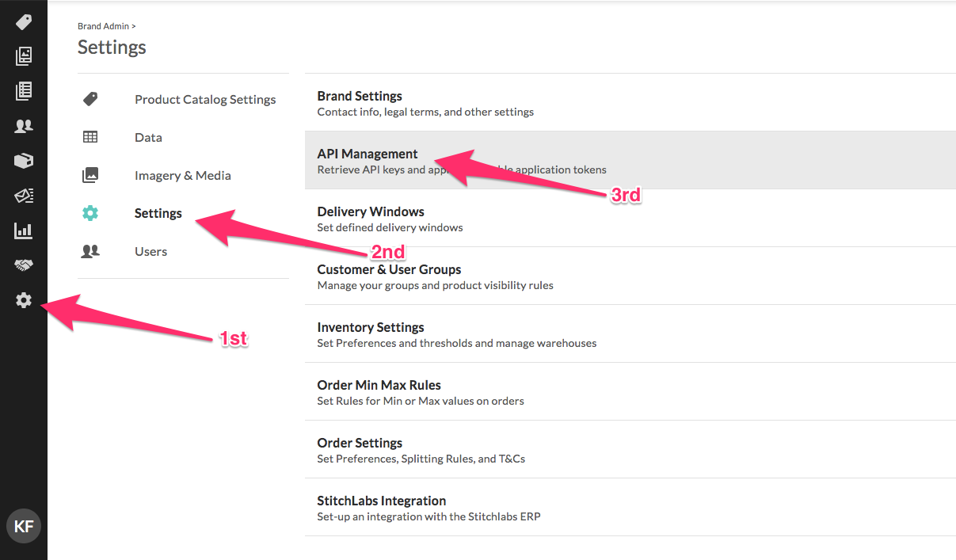Select the teal gear icon beside Settings
956x560 pixels.
pos(90,213)
